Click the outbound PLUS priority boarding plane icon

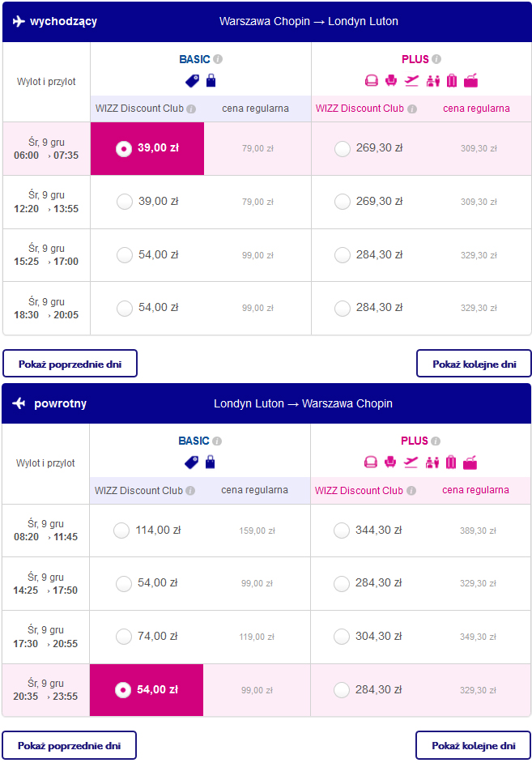pyautogui.click(x=411, y=81)
